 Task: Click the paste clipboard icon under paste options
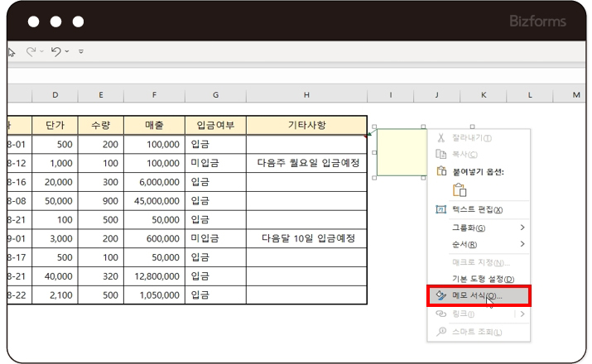click(460, 189)
